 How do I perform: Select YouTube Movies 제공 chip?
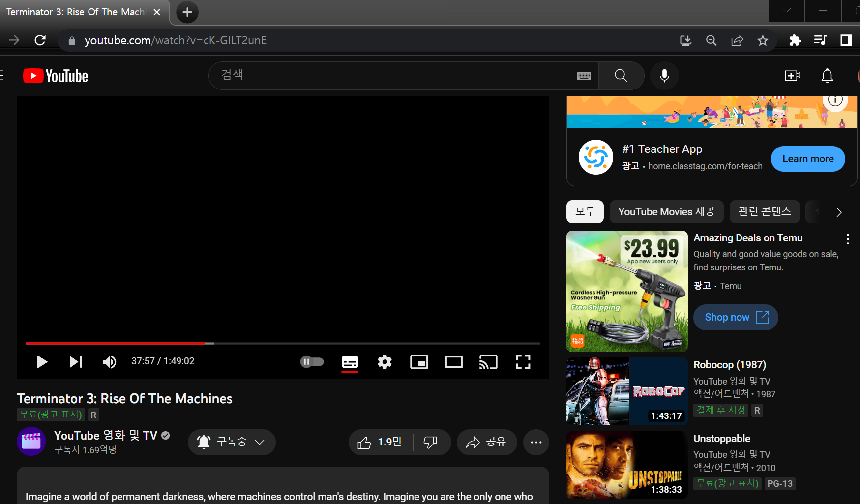point(666,211)
